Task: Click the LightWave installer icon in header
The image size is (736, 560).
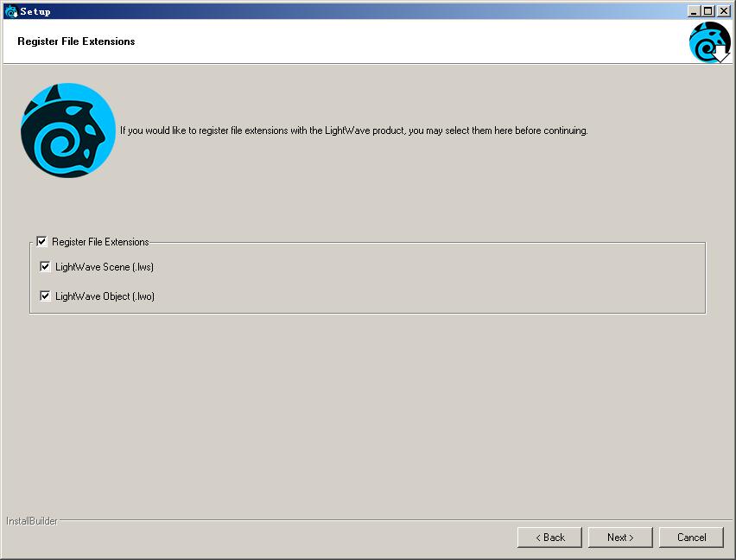Action: tap(710, 42)
